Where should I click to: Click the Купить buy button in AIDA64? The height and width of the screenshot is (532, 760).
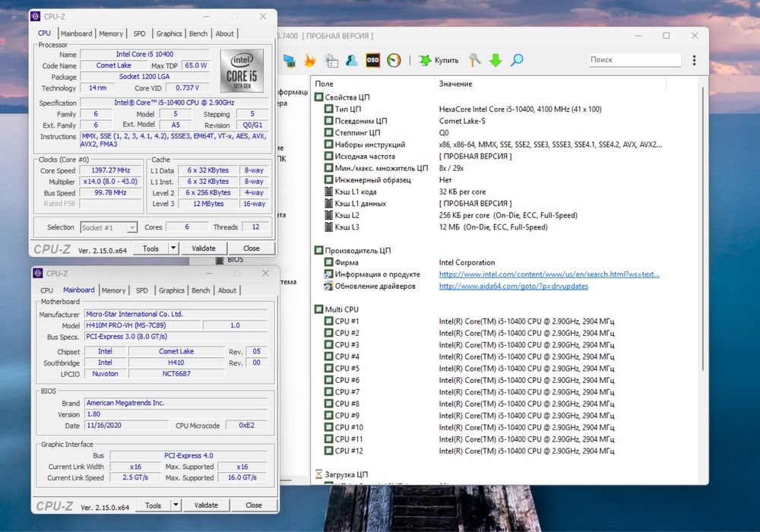439,60
